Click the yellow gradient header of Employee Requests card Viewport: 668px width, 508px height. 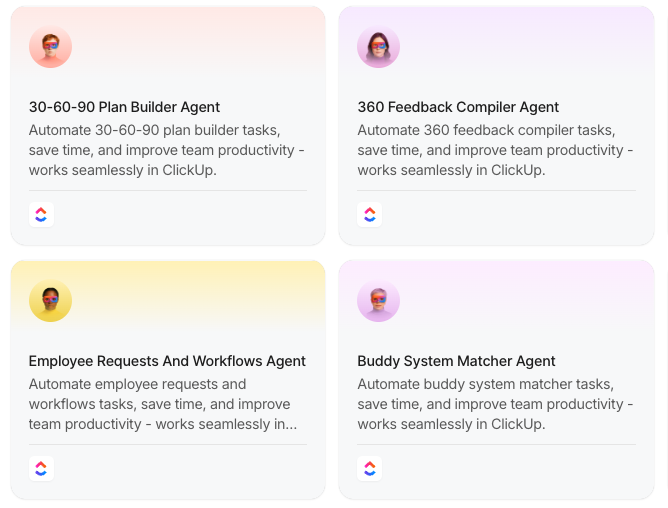tap(192, 297)
